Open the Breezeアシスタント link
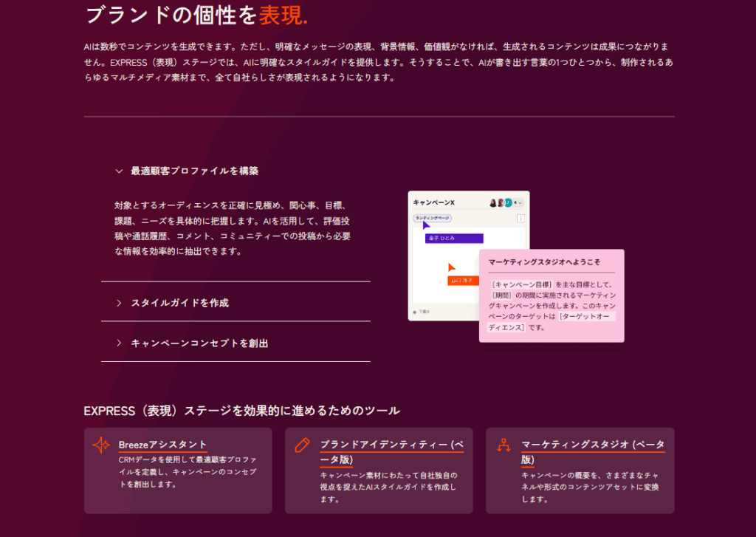 (x=162, y=445)
